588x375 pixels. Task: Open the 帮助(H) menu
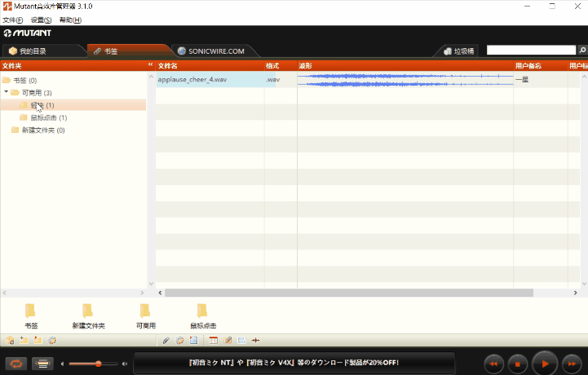pyautogui.click(x=70, y=20)
